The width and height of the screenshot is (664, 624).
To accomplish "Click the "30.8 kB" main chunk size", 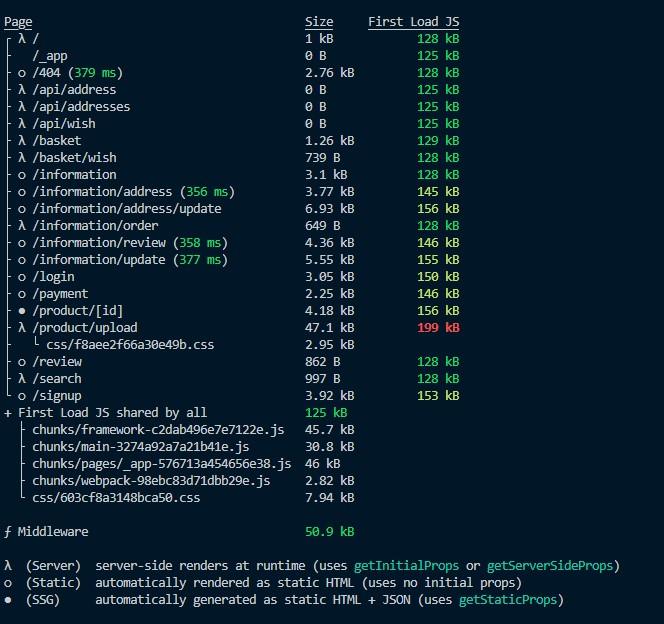I will [x=329, y=447].
